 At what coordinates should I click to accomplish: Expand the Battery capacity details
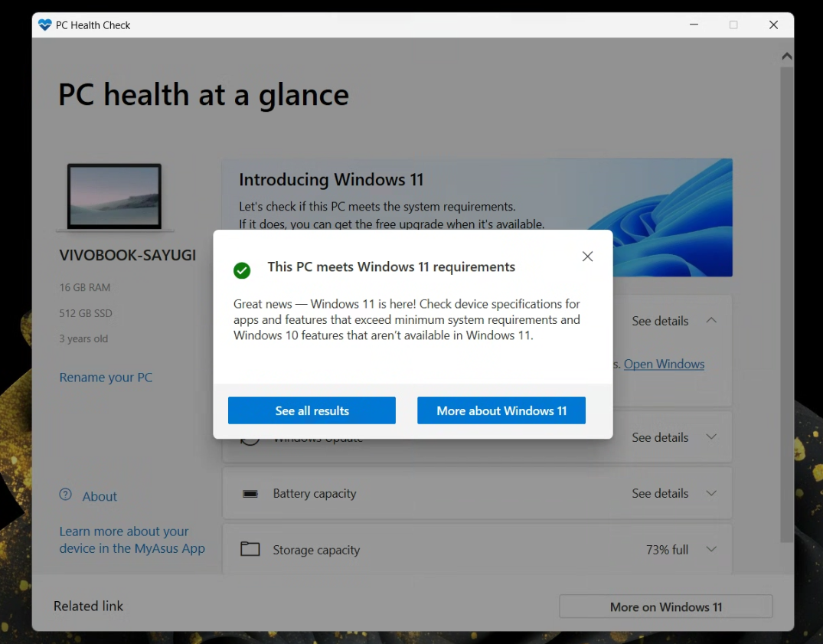click(711, 493)
